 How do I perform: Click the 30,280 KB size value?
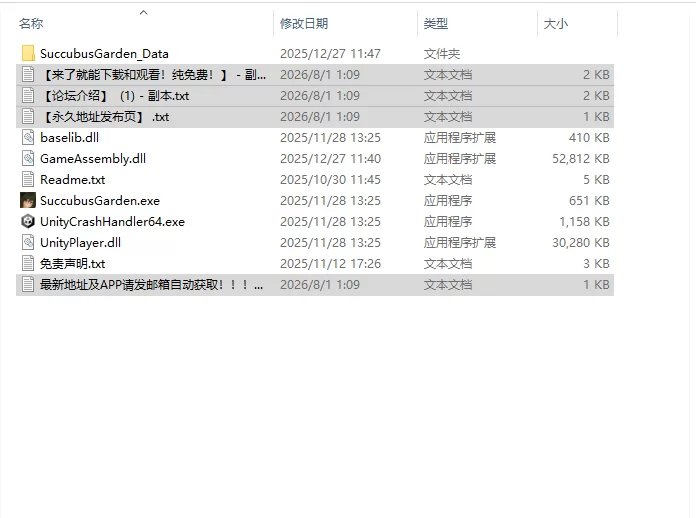(x=581, y=242)
